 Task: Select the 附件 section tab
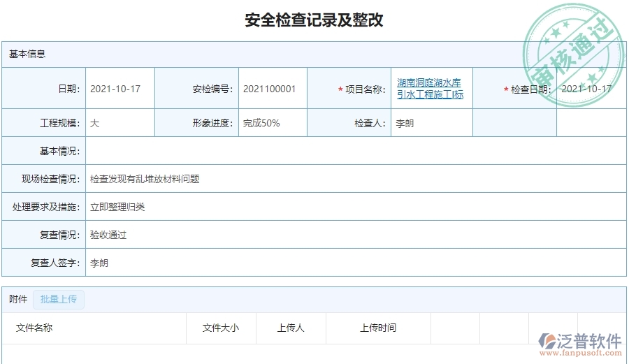point(18,300)
